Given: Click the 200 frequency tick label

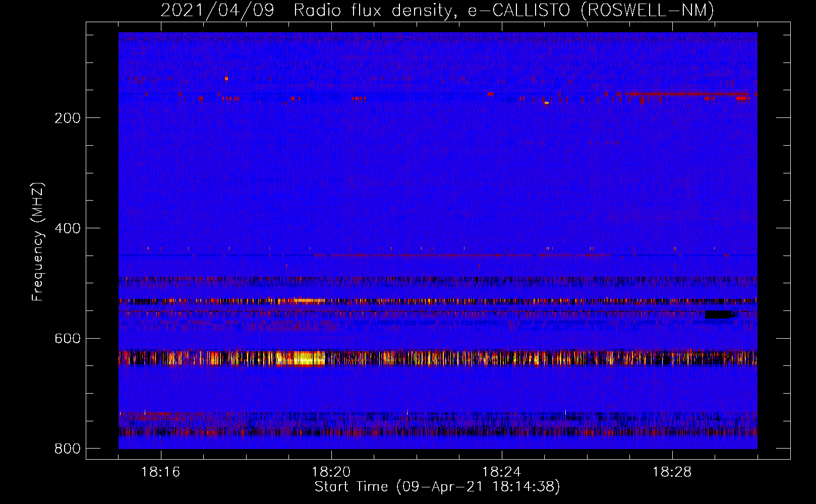Looking at the screenshot, I should coord(68,118).
